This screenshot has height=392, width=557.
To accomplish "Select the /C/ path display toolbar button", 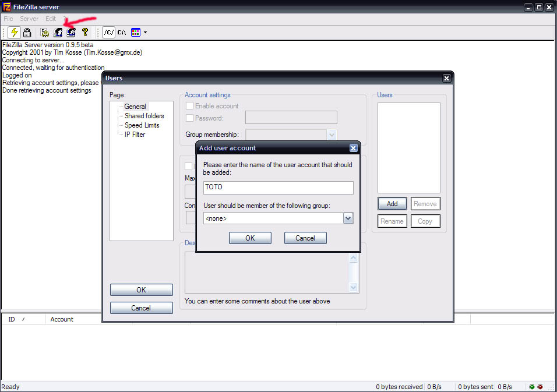I will pyautogui.click(x=109, y=32).
